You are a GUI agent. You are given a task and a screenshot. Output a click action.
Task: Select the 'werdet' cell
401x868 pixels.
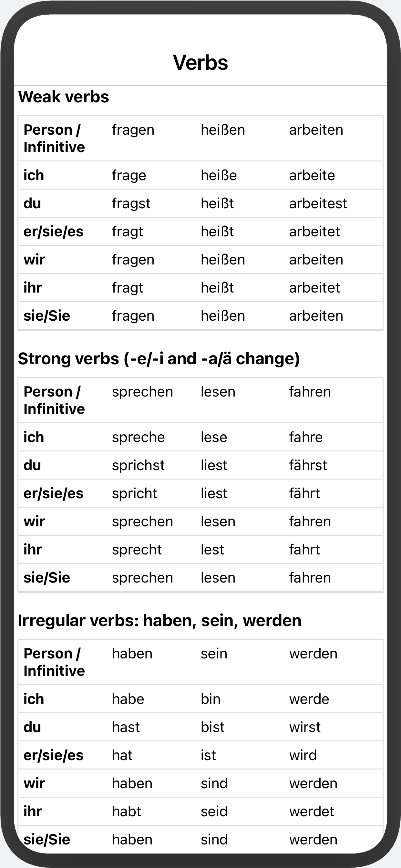point(311,811)
